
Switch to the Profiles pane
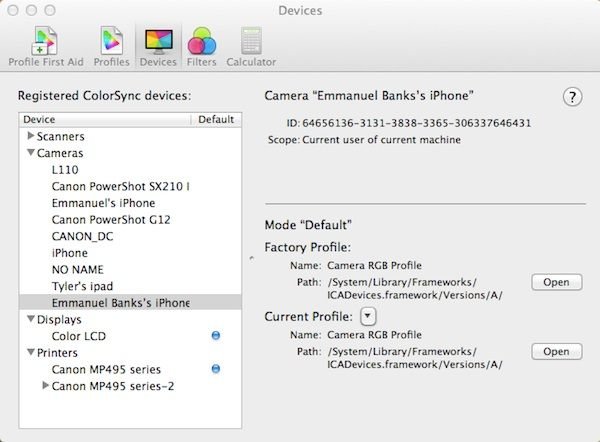[111, 45]
